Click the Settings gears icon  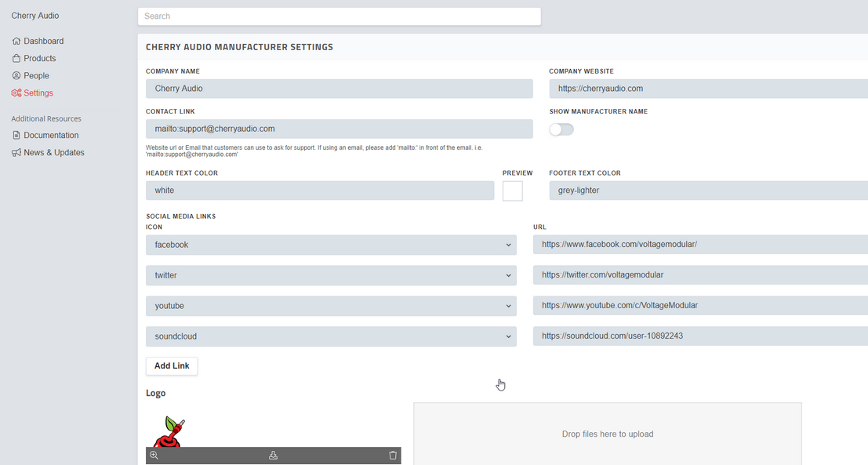16,93
